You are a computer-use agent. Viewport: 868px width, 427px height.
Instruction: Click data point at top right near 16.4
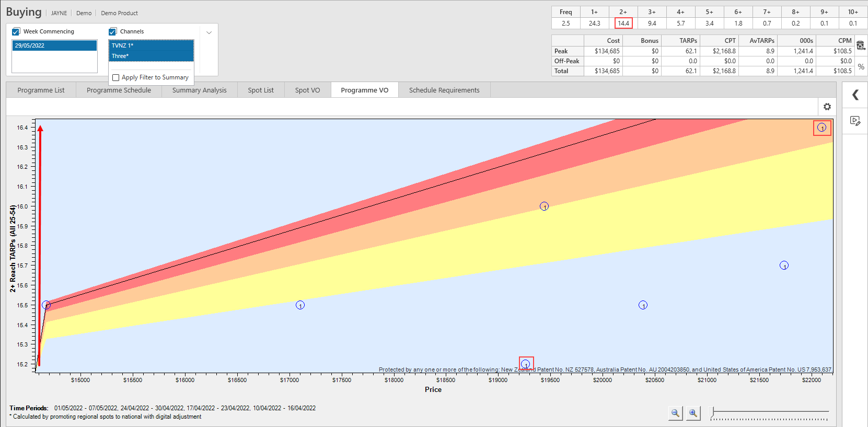click(x=821, y=128)
